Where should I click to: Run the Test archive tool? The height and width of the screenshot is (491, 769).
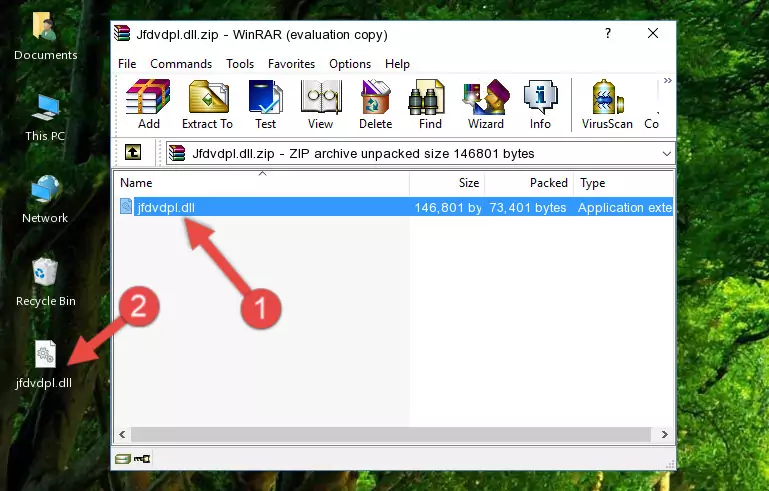coord(265,104)
